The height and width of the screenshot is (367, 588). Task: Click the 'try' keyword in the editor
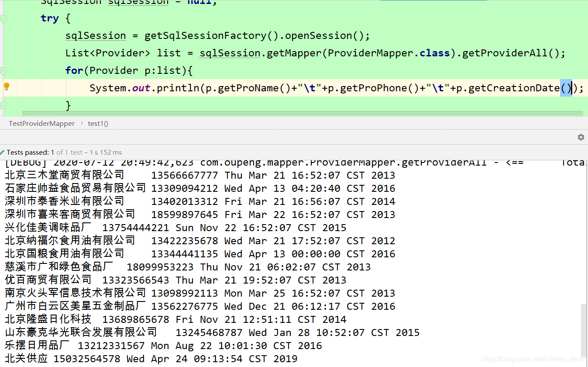coord(50,18)
